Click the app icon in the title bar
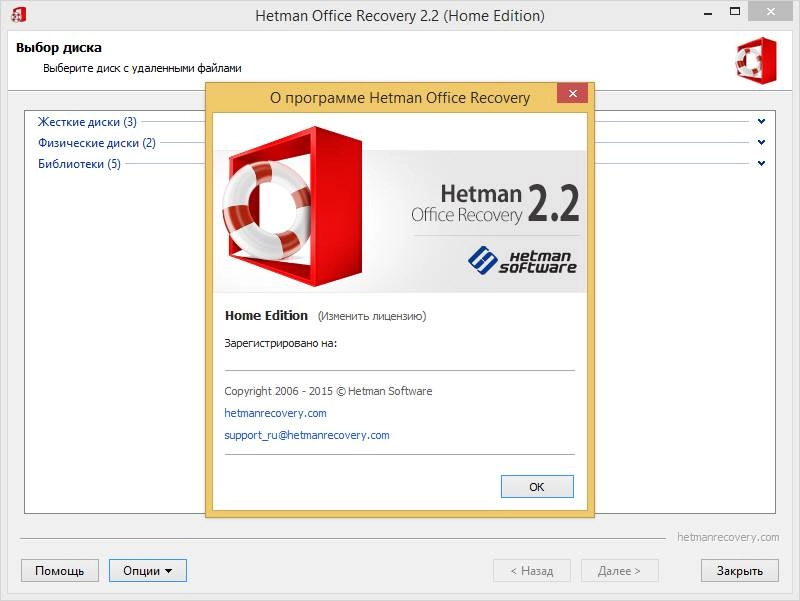 19,15
